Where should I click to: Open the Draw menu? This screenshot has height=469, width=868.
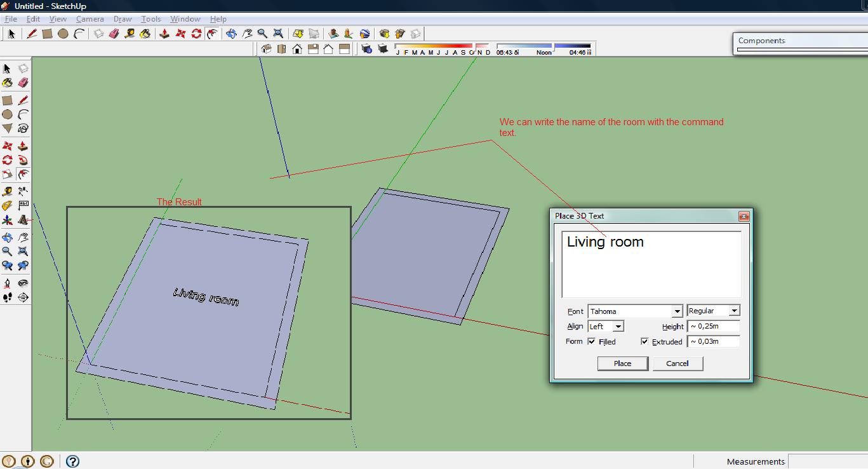122,18
